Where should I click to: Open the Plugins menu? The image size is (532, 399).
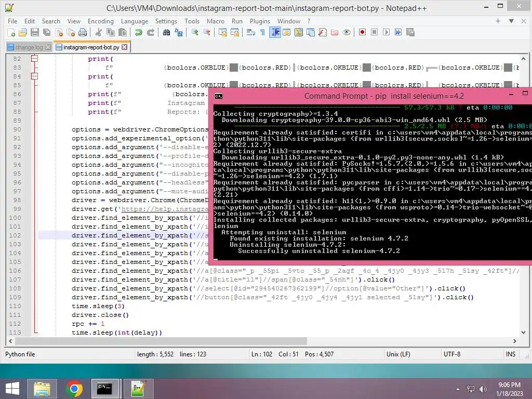pos(260,21)
